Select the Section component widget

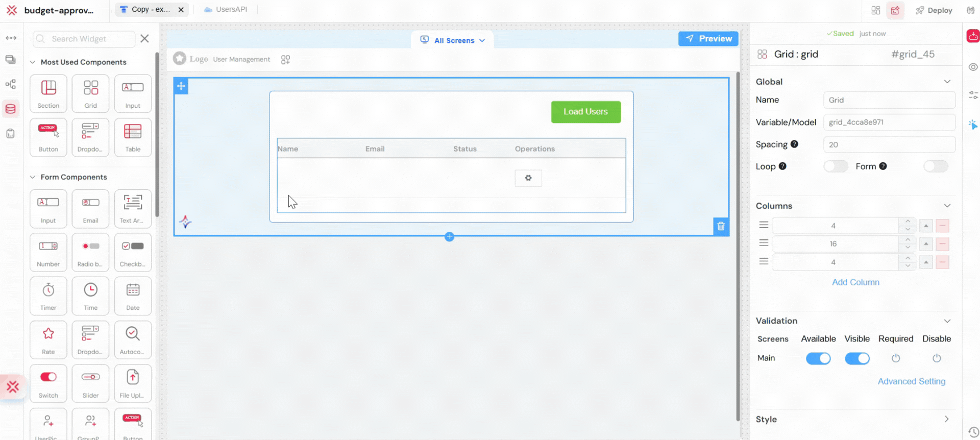pos(48,93)
